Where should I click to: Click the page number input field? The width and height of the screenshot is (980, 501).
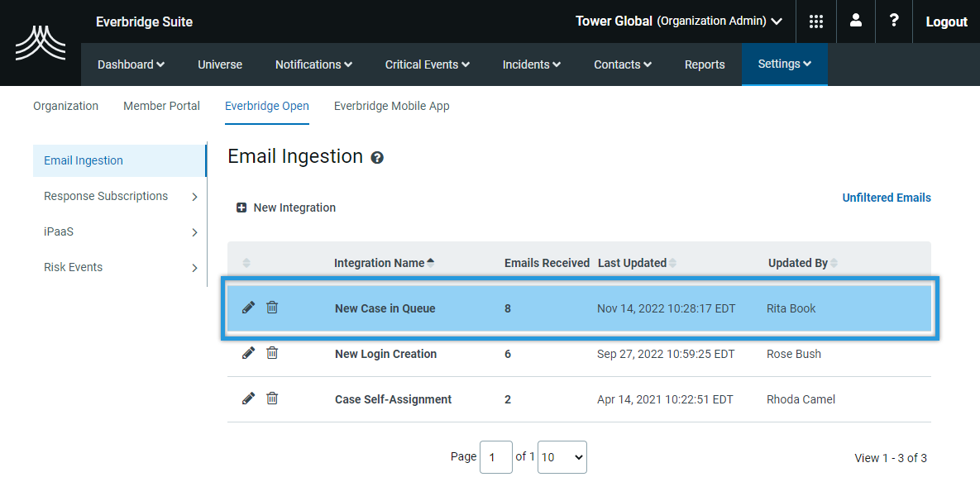[495, 456]
